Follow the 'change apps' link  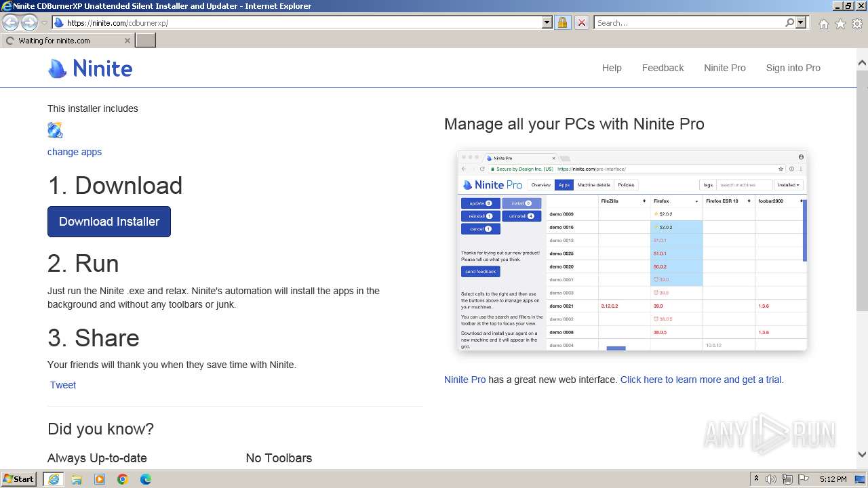(x=75, y=152)
